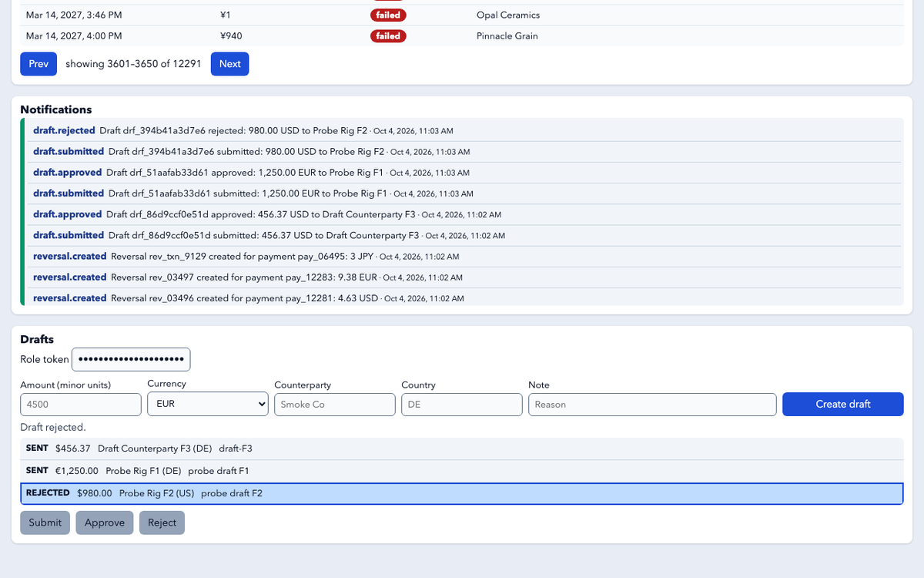The width and height of the screenshot is (924, 578).
Task: Select the SENT Probe Rig F1 draft row
Action: [462, 471]
